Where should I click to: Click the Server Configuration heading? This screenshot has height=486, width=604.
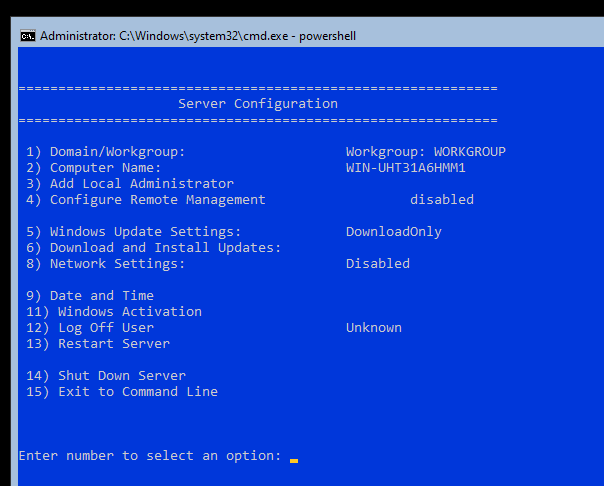(x=258, y=104)
